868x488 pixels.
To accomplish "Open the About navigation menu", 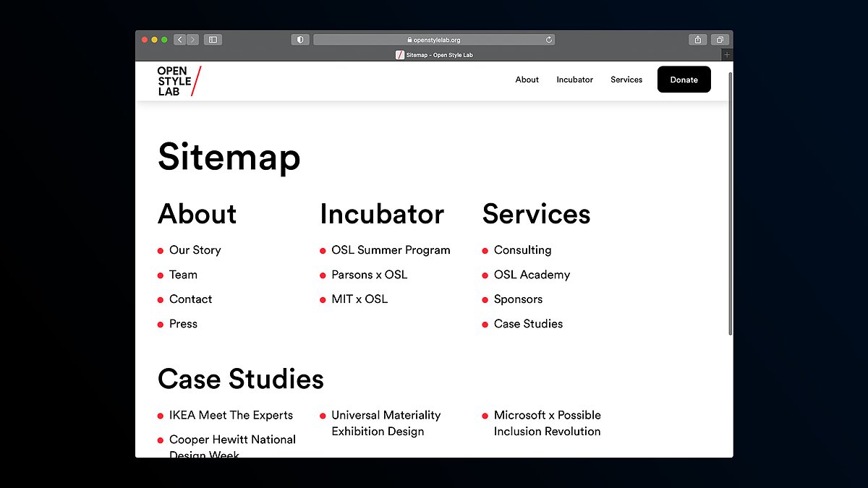I will (527, 80).
